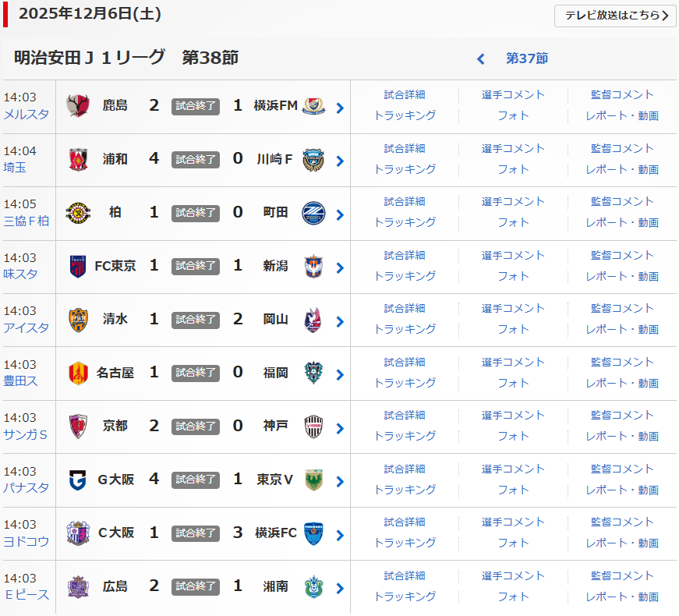Click the FC Tokyo team crest
This screenshot has width=679, height=616.
(78, 266)
